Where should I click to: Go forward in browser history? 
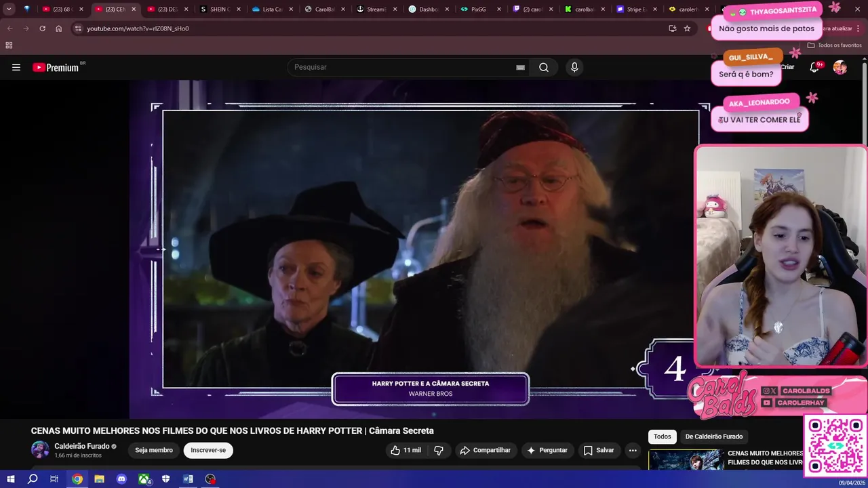click(x=26, y=28)
